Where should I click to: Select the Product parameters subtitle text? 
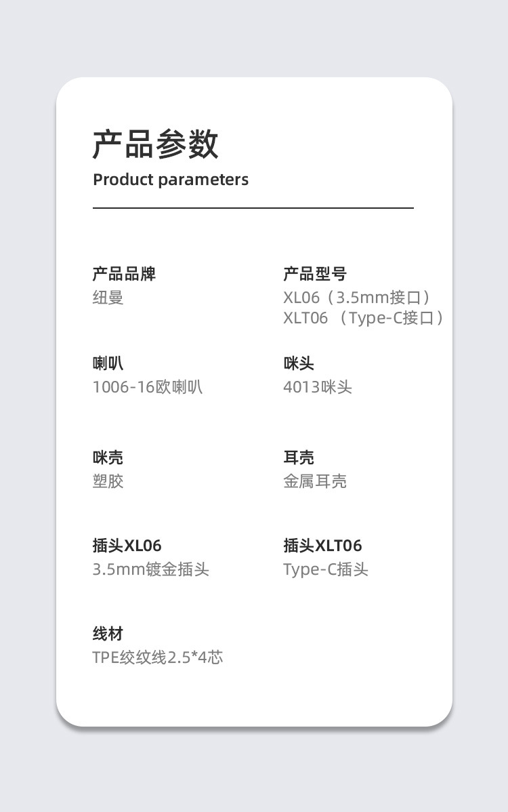[x=171, y=180]
